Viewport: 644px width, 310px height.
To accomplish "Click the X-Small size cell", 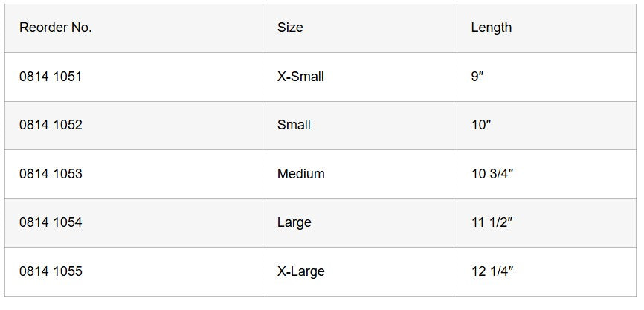I will click(x=300, y=77).
